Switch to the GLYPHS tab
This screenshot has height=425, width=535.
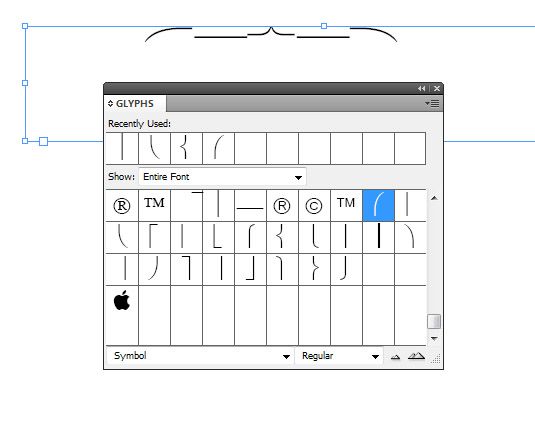135,104
